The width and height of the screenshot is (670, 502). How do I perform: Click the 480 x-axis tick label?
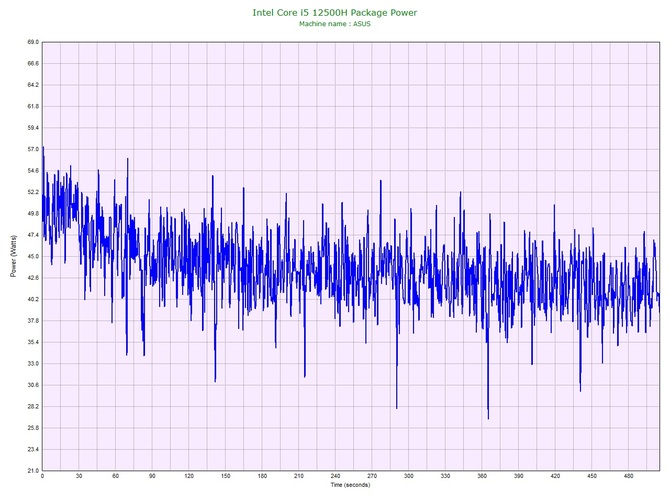(629, 476)
